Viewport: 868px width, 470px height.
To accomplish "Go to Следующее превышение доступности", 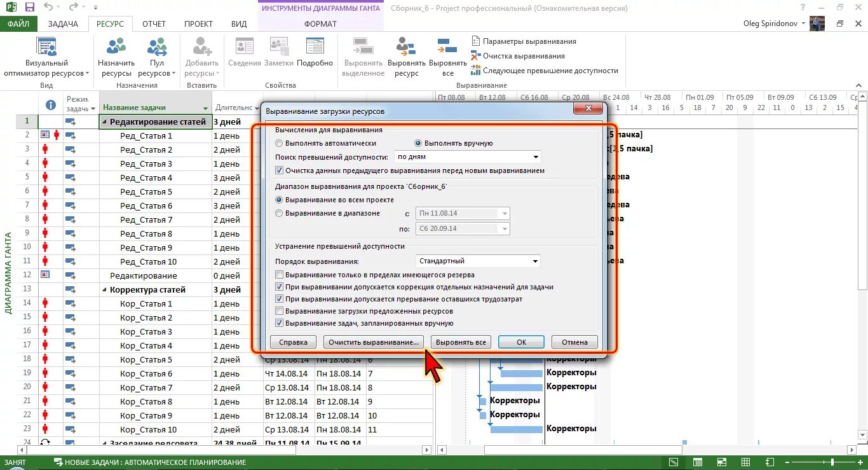I will tap(545, 71).
